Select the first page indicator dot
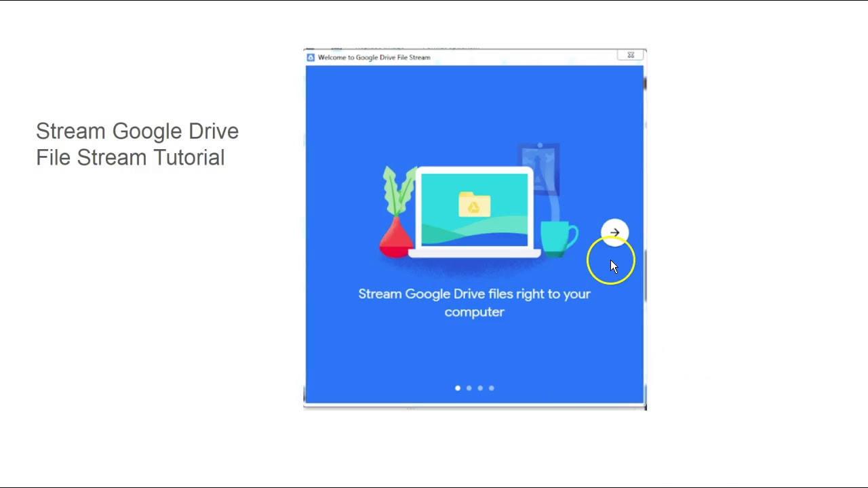Image resolution: width=868 pixels, height=488 pixels. [x=458, y=388]
